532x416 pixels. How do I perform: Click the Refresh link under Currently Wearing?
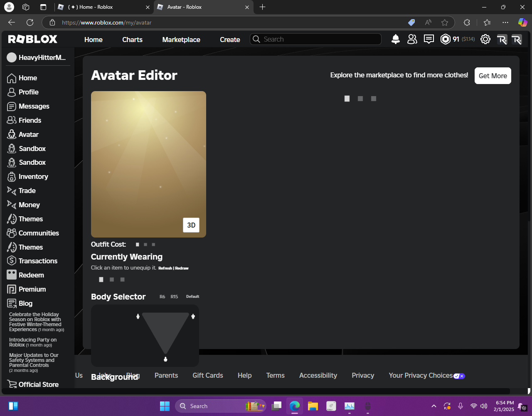[165, 268]
